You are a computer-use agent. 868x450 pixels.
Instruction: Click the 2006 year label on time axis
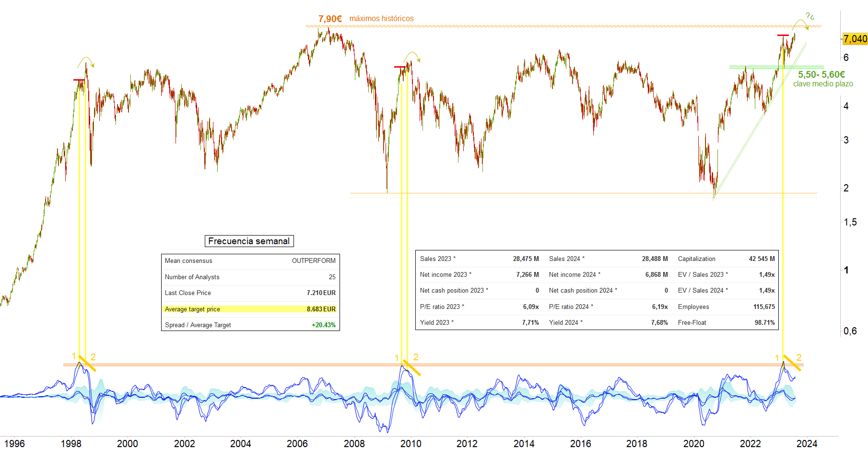(297, 444)
